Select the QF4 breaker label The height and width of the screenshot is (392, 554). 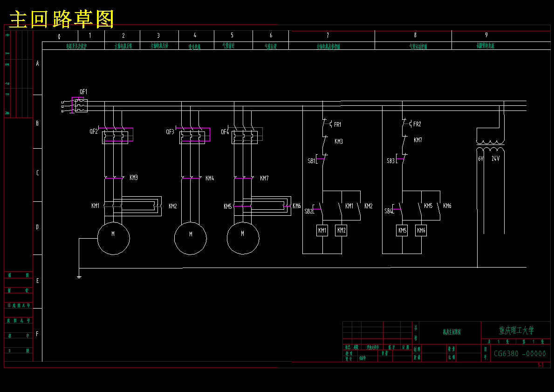point(225,132)
